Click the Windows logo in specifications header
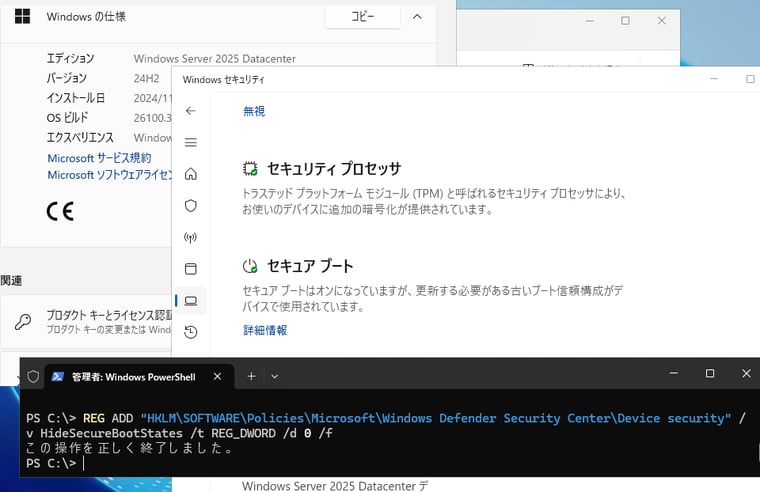 click(x=22, y=16)
